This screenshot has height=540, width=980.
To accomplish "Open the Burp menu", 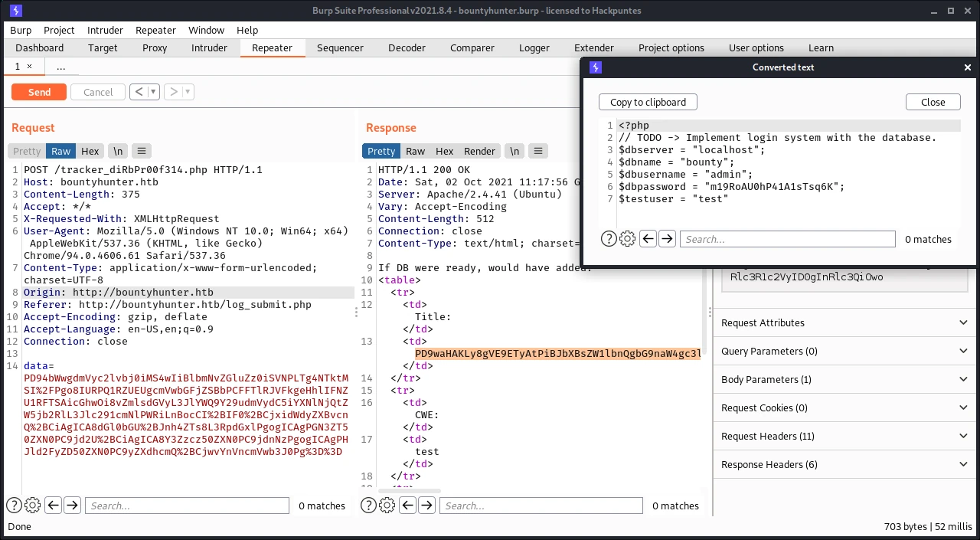I will tap(21, 30).
